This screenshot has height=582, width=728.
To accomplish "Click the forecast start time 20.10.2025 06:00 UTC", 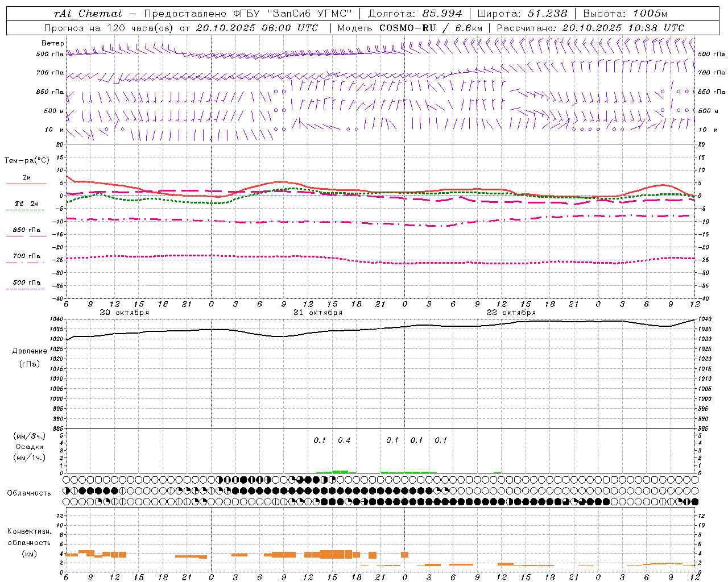I will click(x=257, y=28).
